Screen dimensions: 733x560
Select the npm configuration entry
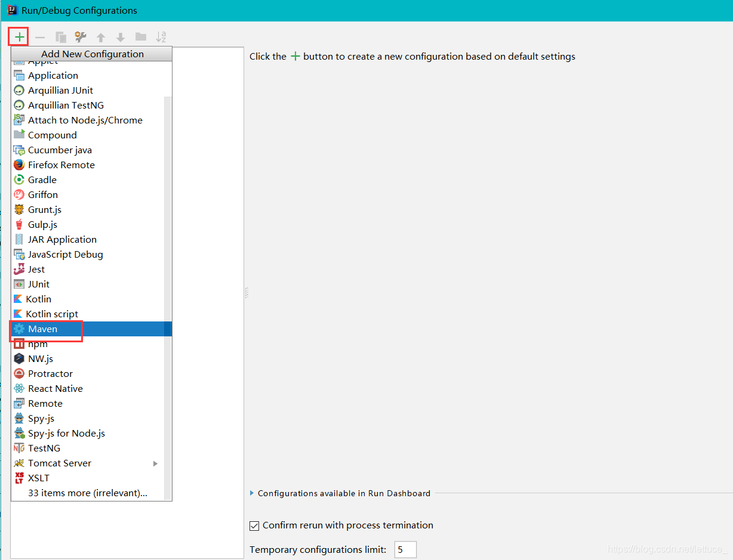pyautogui.click(x=91, y=344)
